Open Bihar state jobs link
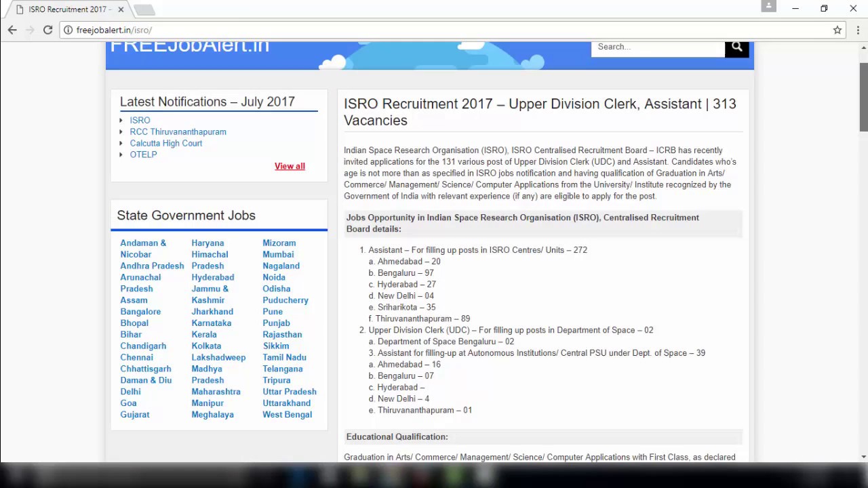This screenshot has height=488, width=868. [x=131, y=335]
